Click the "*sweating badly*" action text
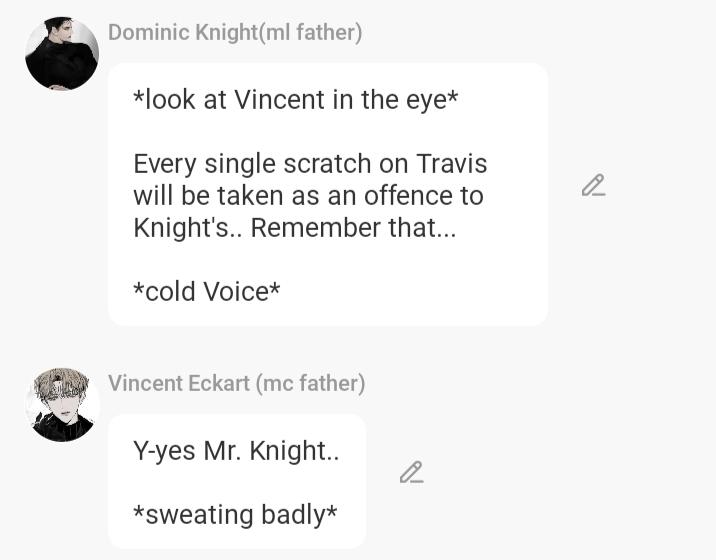Viewport: 716px width, 560px height. click(x=235, y=514)
